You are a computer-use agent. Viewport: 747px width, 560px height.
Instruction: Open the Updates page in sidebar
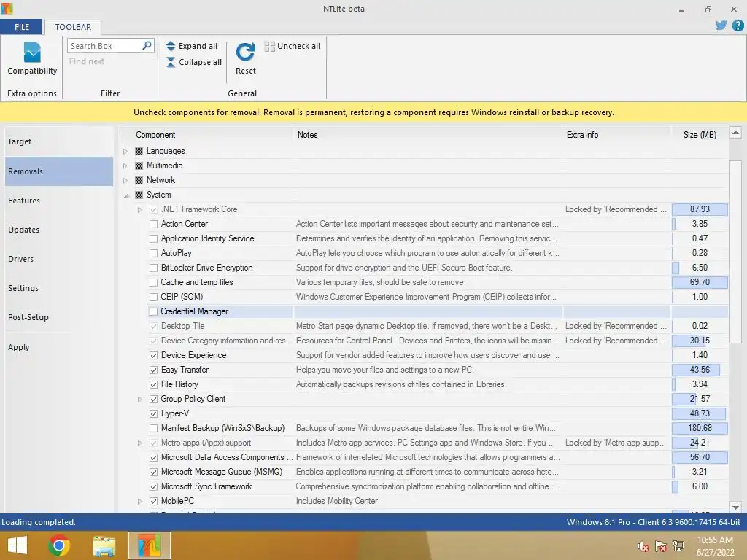[x=59, y=230]
